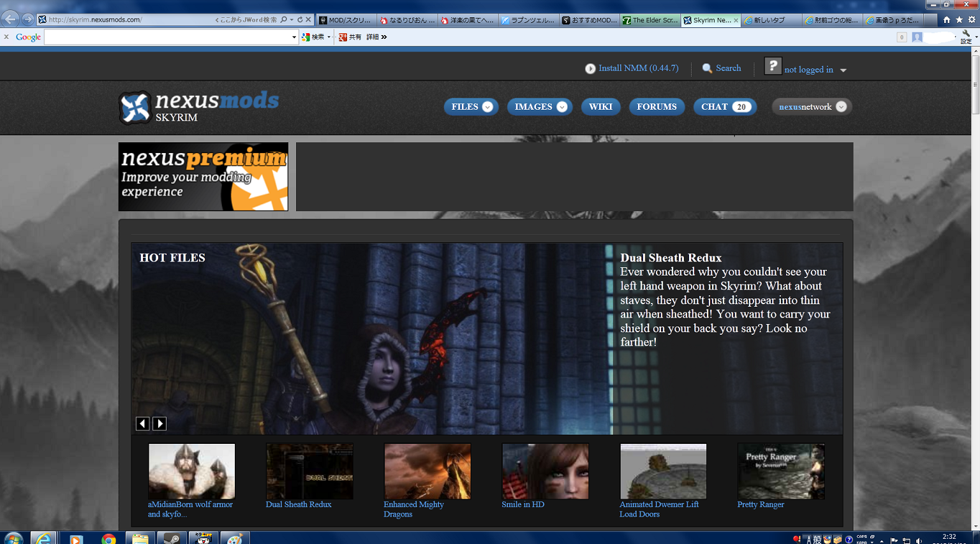Click the Pretty Ranger thumbnail
The height and width of the screenshot is (544, 980).
[781, 471]
